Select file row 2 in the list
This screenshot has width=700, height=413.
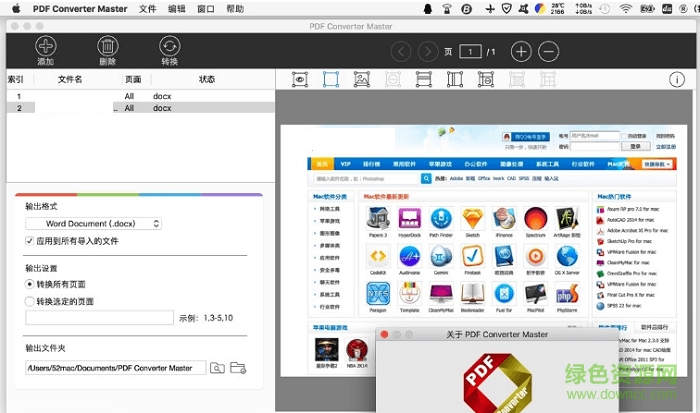click(141, 108)
